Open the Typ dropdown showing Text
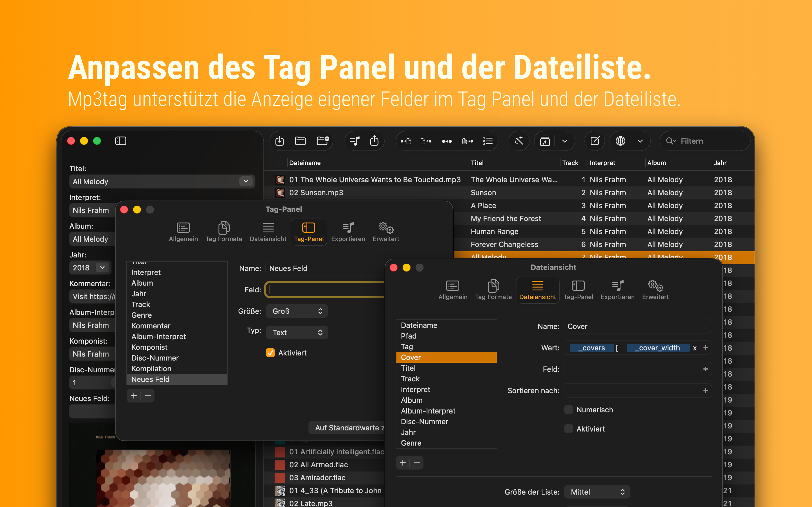Image resolution: width=812 pixels, height=507 pixels. (x=297, y=333)
